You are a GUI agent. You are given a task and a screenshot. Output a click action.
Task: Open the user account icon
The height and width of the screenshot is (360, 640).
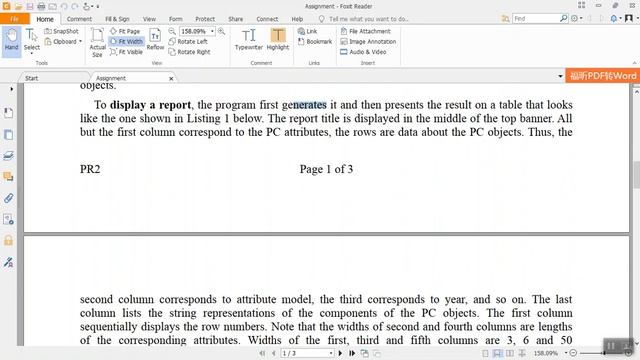click(x=629, y=18)
